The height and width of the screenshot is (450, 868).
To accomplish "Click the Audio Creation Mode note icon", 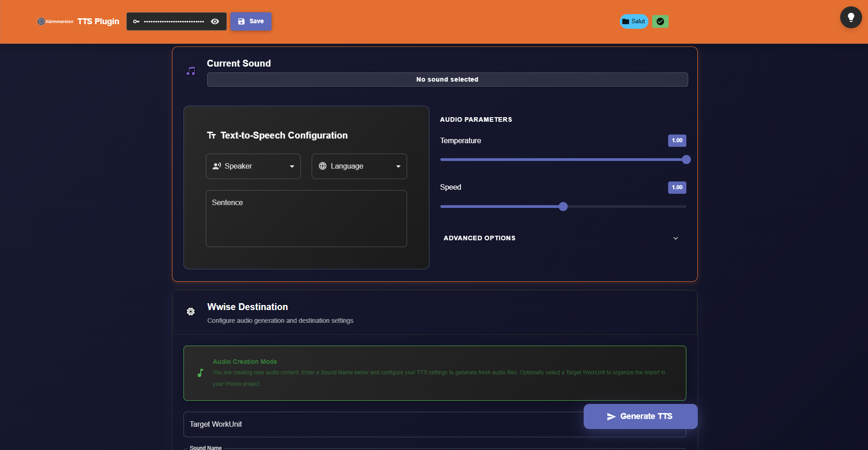I will pyautogui.click(x=200, y=373).
